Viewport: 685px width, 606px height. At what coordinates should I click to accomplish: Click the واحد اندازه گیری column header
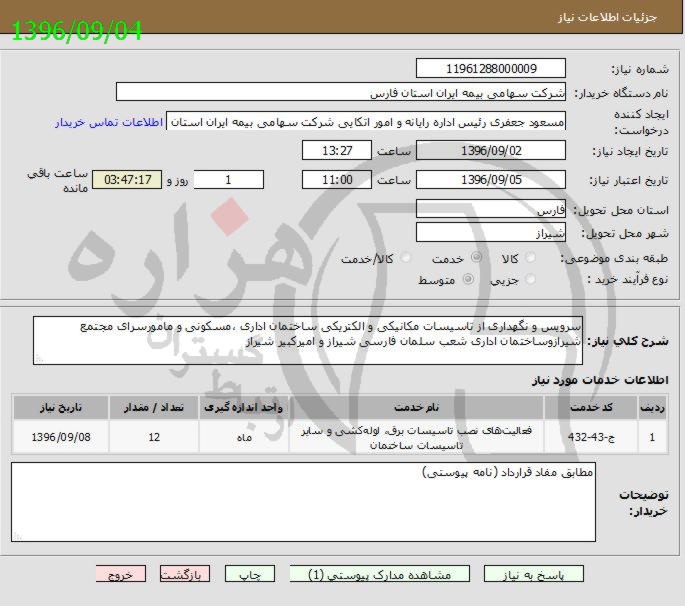244,408
